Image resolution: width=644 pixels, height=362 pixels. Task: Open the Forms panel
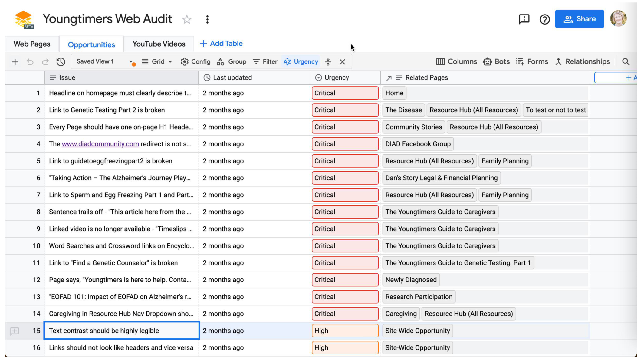tap(532, 62)
